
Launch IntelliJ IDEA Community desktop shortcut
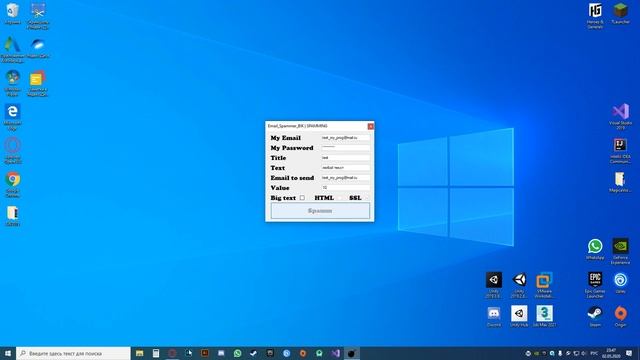coord(620,150)
